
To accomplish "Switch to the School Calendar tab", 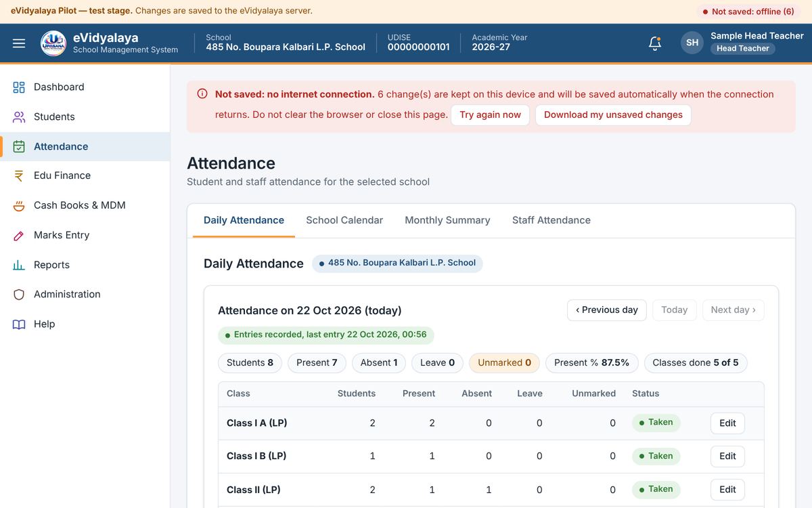I will pyautogui.click(x=344, y=220).
